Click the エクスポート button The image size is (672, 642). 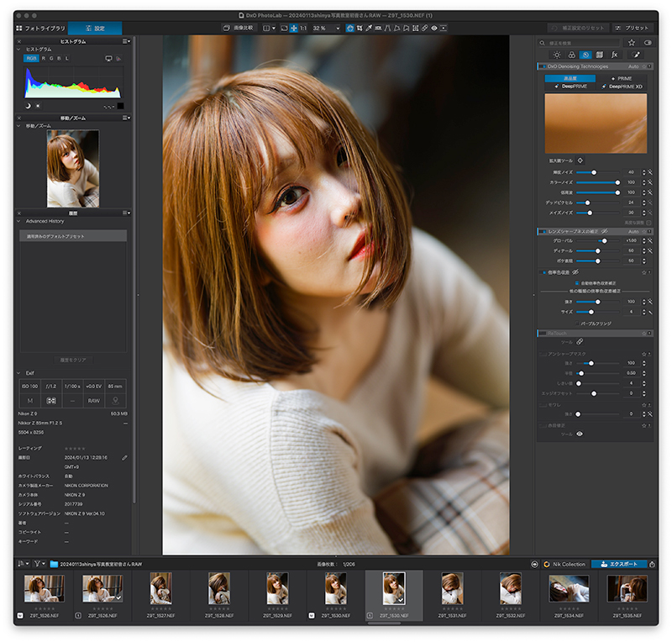618,564
